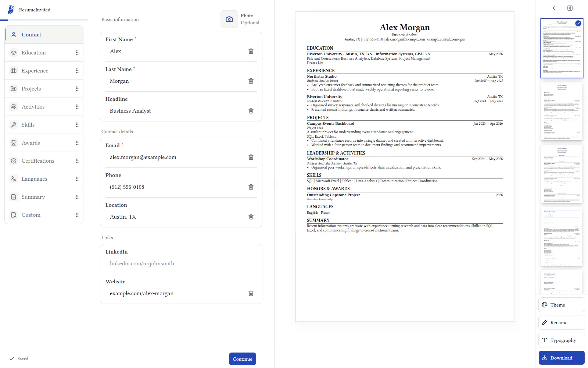The image size is (588, 368).
Task: Click the Continue button
Action: coord(243,359)
